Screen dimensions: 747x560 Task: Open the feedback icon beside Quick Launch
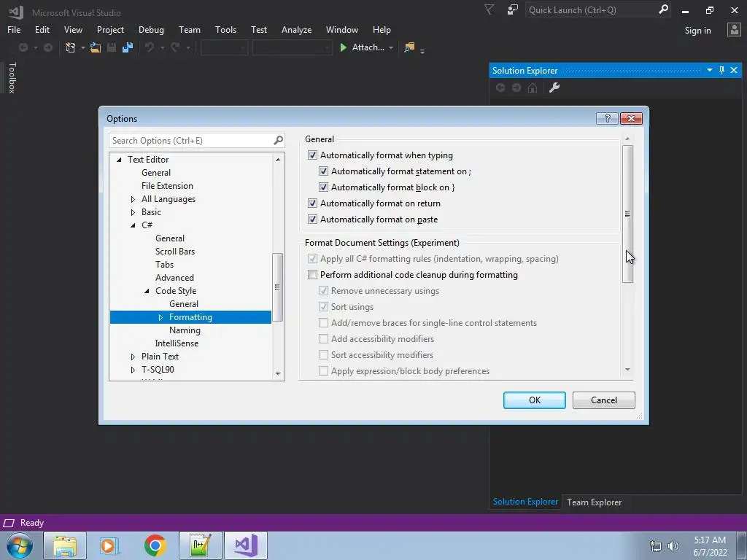pos(513,9)
